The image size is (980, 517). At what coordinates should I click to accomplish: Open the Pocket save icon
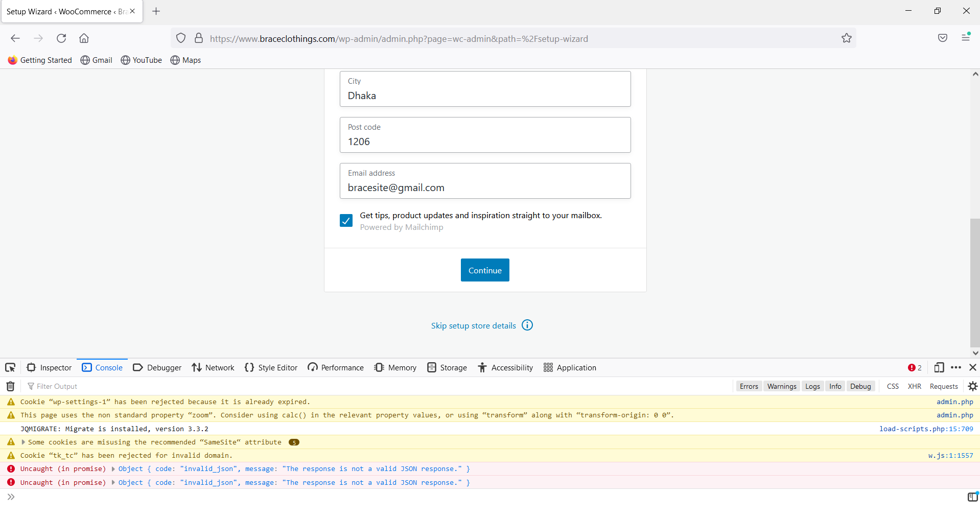click(943, 38)
